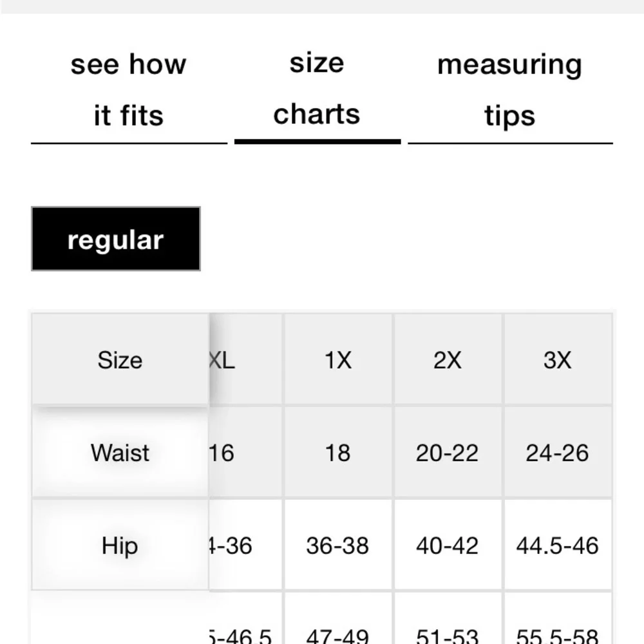The height and width of the screenshot is (644, 644).
Task: Click the 16 waist value under XL
Action: tap(245, 453)
